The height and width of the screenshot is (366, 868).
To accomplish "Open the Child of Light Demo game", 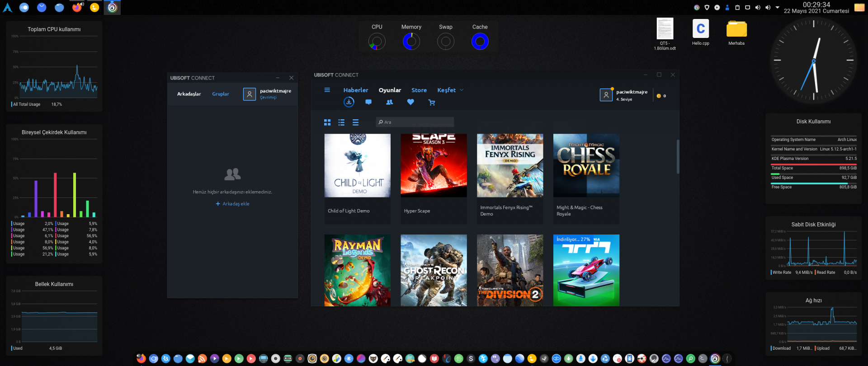I will point(357,178).
